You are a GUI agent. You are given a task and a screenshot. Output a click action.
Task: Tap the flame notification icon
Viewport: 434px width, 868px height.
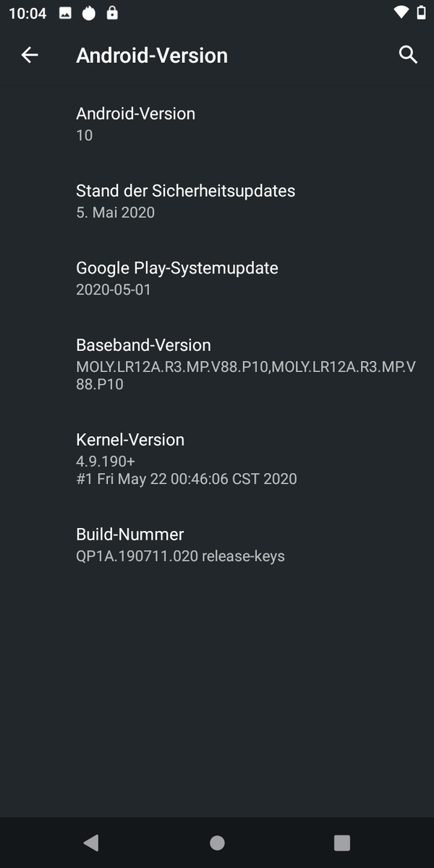(88, 13)
